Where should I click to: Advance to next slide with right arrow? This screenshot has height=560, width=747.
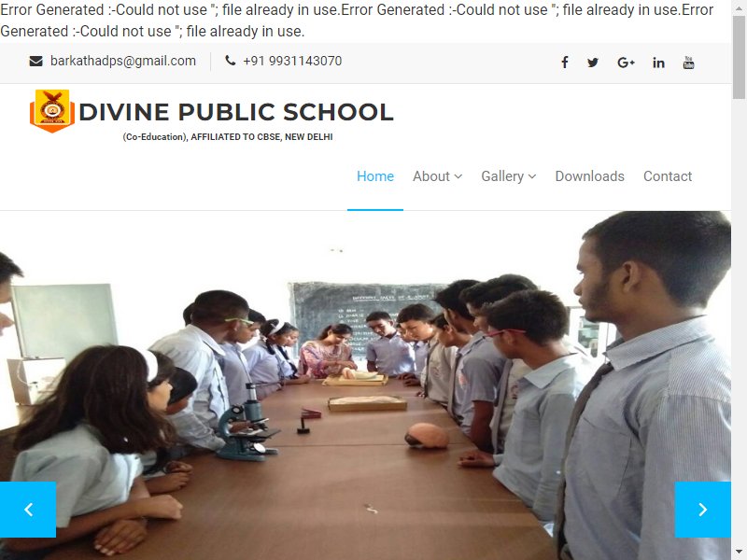(703, 510)
